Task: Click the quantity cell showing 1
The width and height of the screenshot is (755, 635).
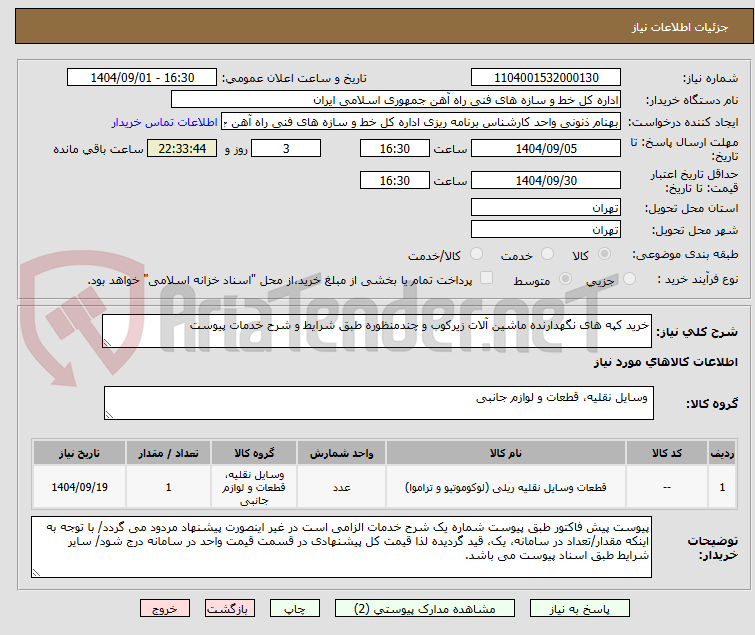Action: pos(169,487)
